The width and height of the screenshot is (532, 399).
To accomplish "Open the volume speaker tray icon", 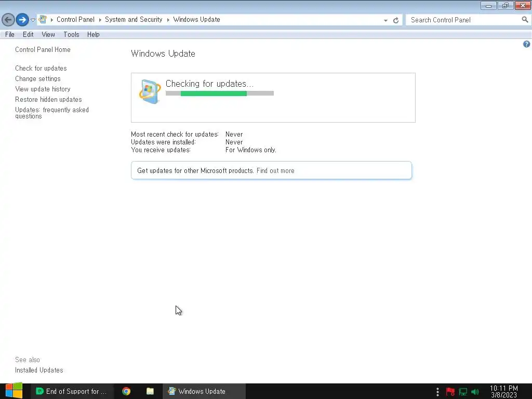I will coord(475,392).
